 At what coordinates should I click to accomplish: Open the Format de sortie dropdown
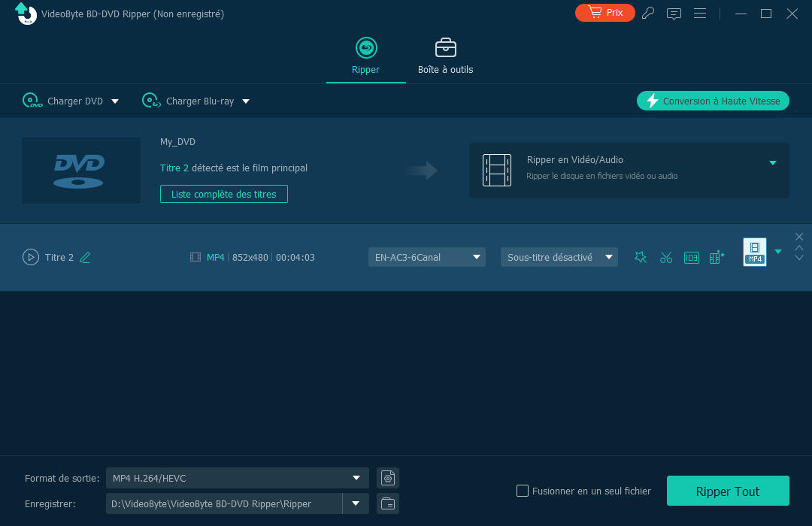[237, 478]
